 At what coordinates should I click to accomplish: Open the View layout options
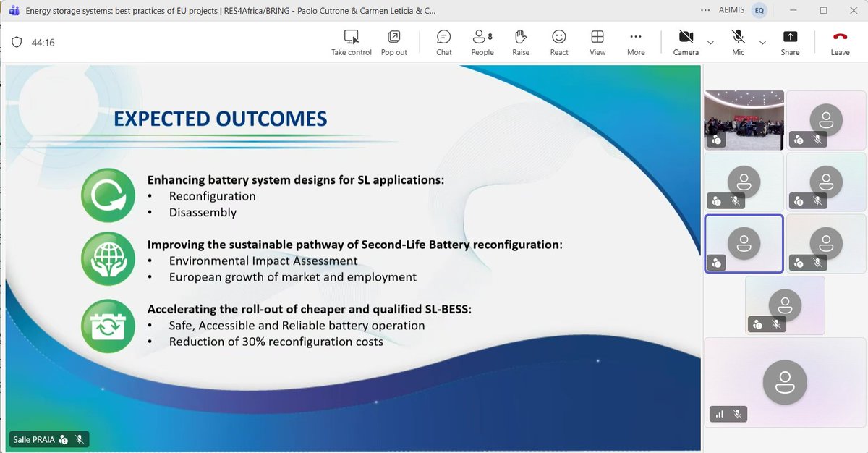(597, 43)
